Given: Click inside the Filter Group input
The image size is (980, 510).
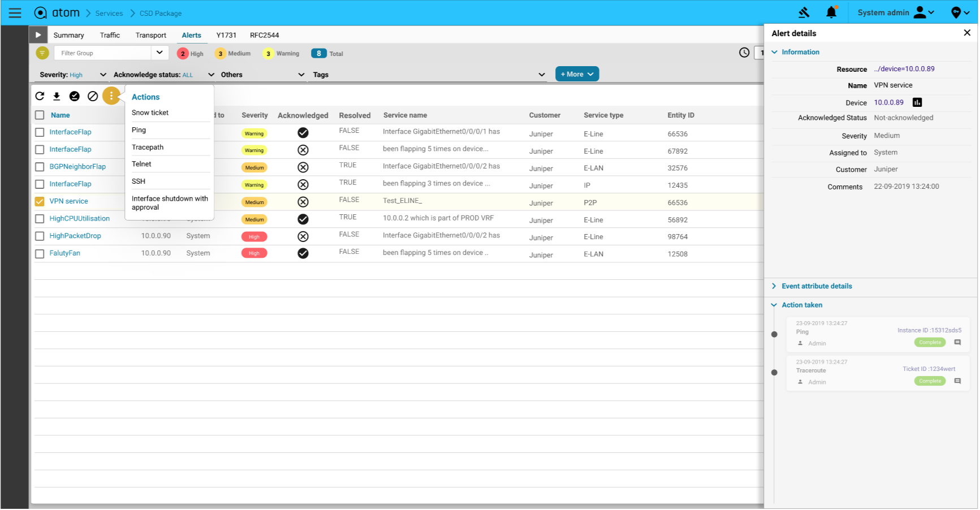Looking at the screenshot, I should pyautogui.click(x=103, y=53).
